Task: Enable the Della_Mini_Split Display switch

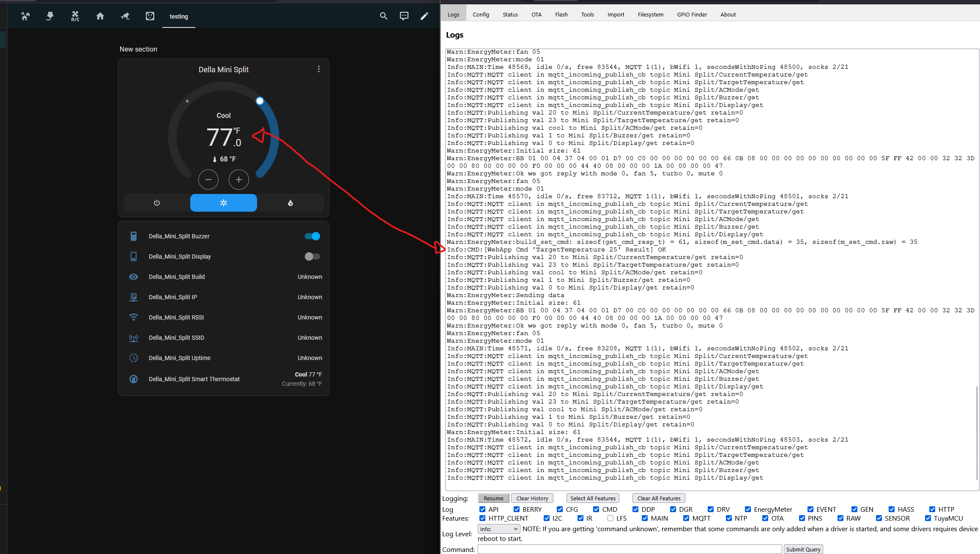Action: [312, 257]
